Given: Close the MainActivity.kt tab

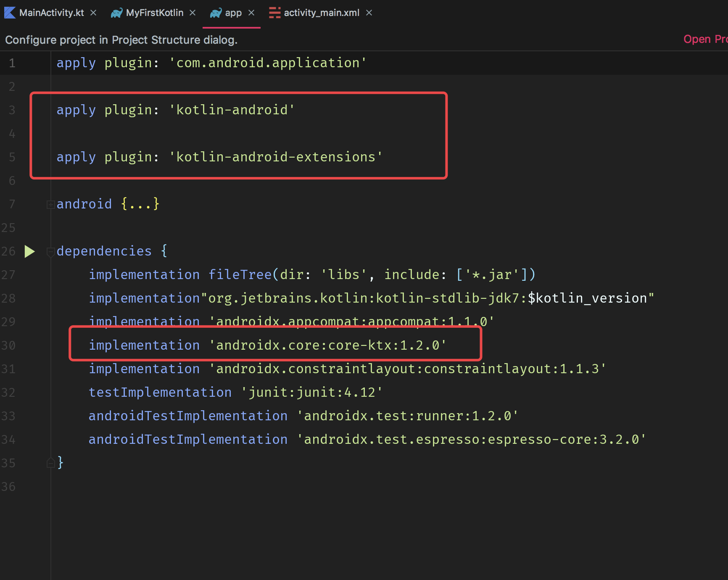Looking at the screenshot, I should 93,13.
